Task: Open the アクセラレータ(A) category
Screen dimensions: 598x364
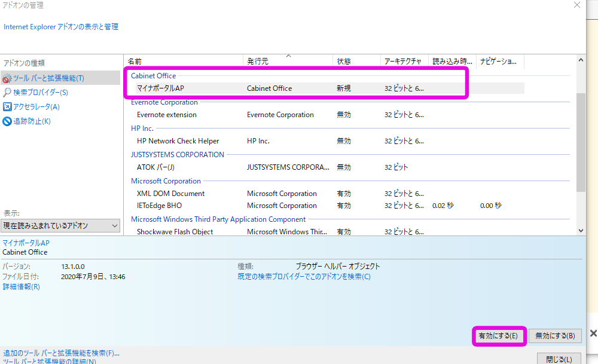Action: [x=36, y=107]
